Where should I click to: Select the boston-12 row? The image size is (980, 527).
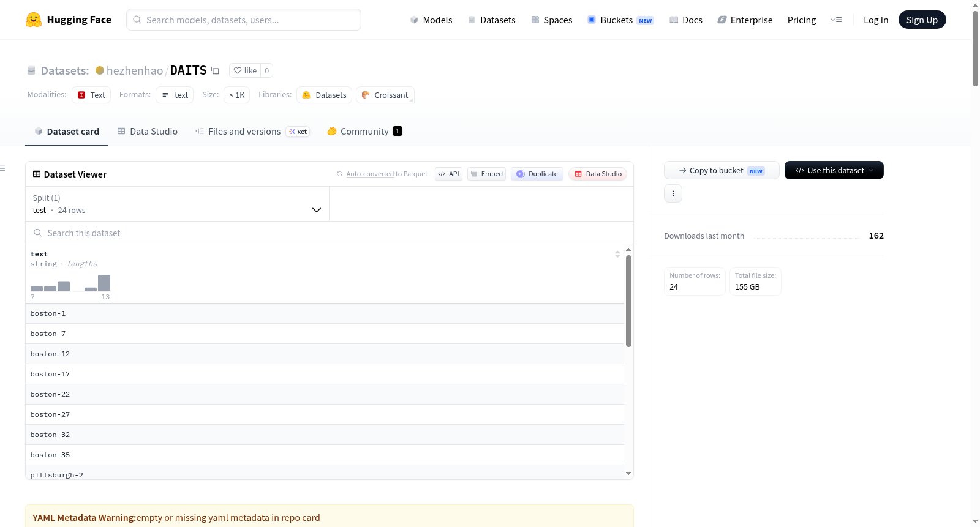point(325,354)
